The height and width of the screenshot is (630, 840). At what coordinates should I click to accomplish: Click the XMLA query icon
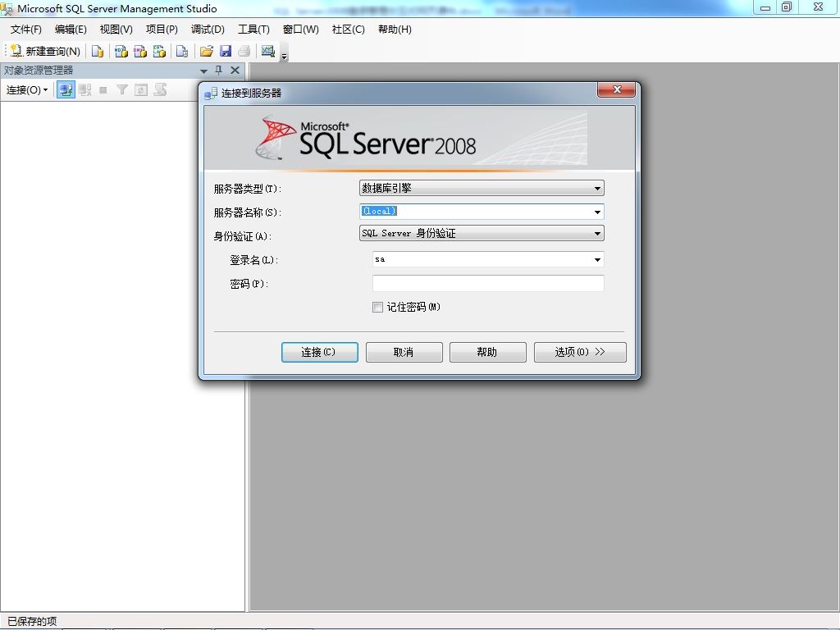(x=159, y=51)
